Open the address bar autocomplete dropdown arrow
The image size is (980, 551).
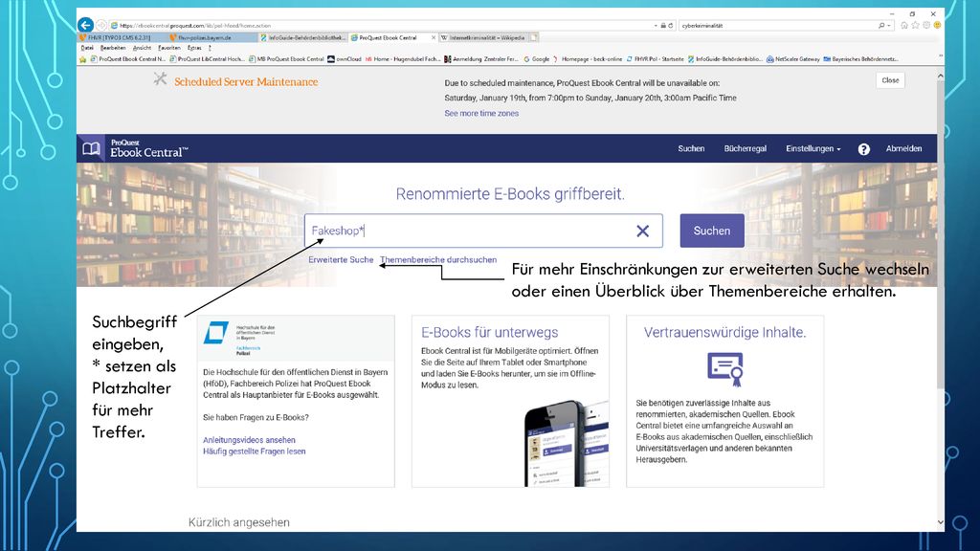coord(656,26)
